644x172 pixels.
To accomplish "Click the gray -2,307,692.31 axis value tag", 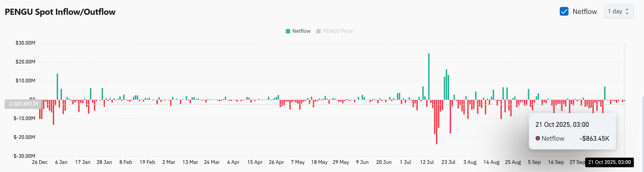I will coord(23,104).
